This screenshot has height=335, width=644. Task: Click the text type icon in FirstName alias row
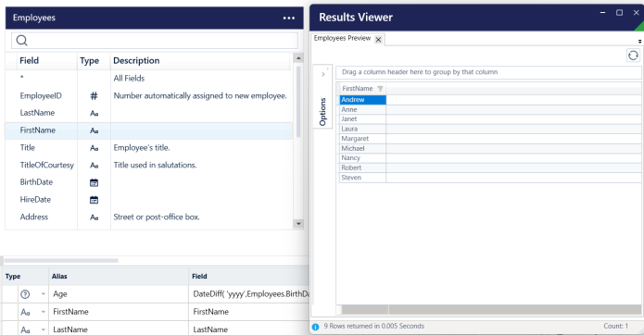[25, 312]
